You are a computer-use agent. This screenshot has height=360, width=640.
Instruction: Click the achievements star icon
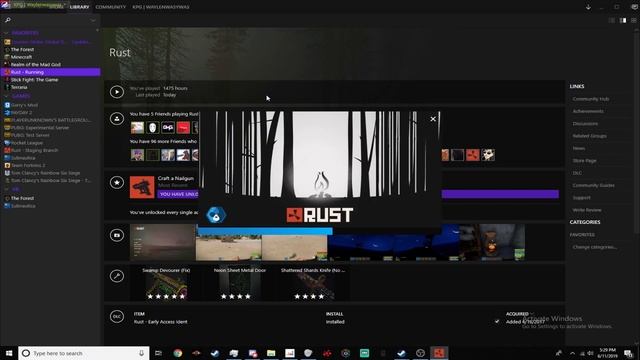coord(117,182)
